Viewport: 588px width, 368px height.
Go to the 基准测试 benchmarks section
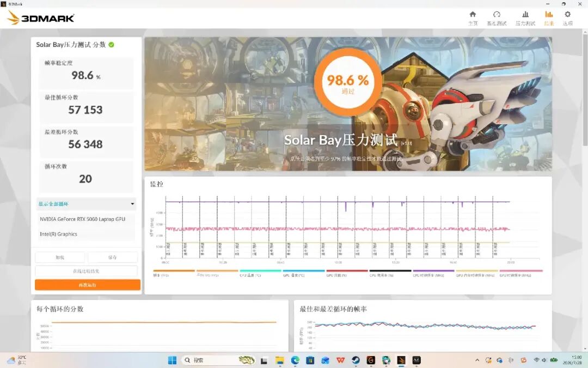tap(497, 18)
